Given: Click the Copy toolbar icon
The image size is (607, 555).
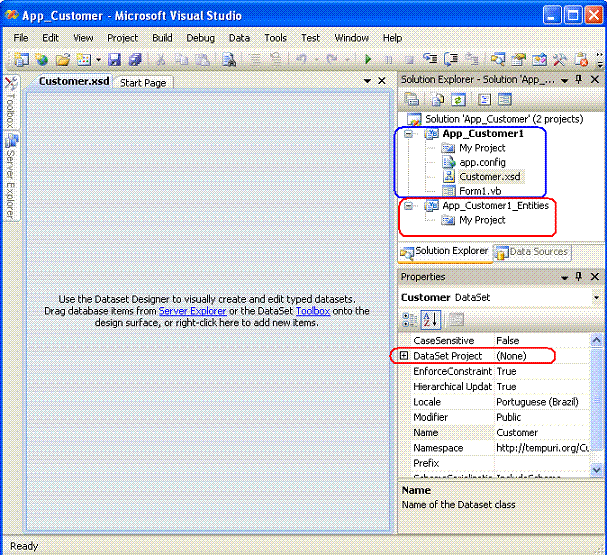Looking at the screenshot, I should [x=181, y=60].
